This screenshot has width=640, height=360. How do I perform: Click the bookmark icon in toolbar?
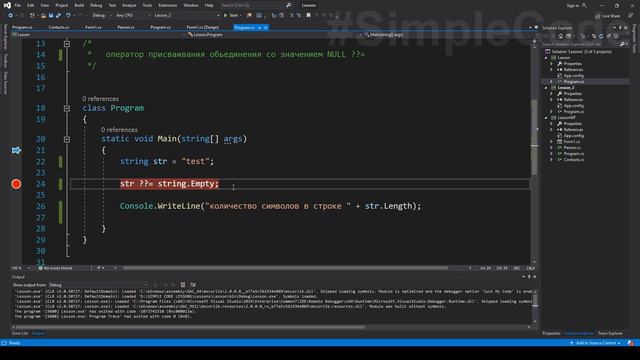[x=308, y=16]
